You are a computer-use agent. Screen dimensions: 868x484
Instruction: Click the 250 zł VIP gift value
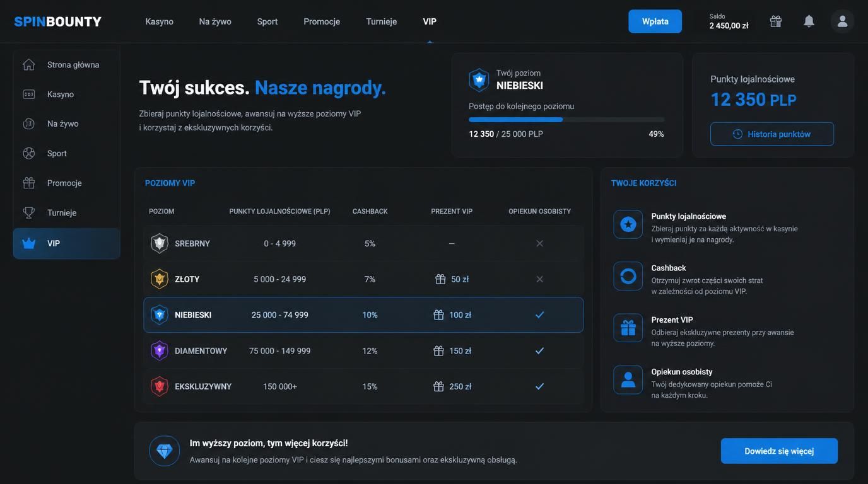click(x=460, y=386)
